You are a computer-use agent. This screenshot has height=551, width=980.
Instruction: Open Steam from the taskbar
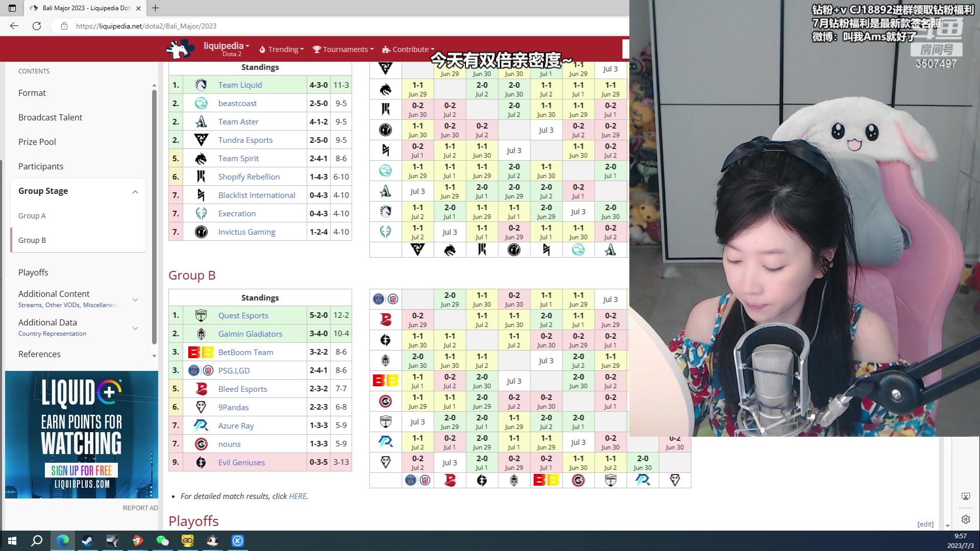pos(87,541)
